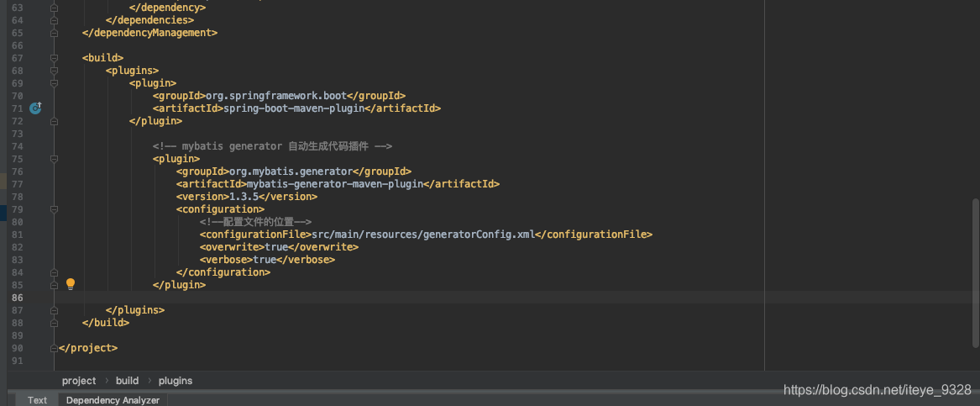The height and width of the screenshot is (406, 980).
Task: Select the Text tab at bottom
Action: [x=38, y=400]
